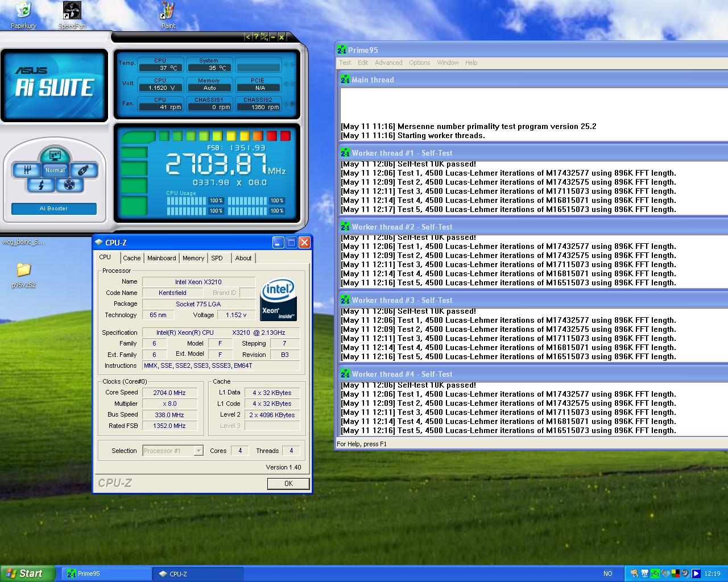
Task: Click Worker thread #4 window icon
Action: [x=345, y=374]
